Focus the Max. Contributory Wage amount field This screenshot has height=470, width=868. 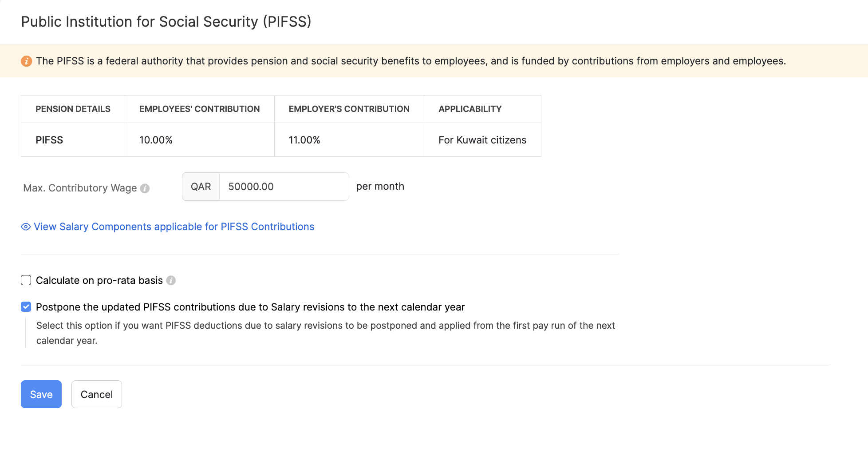click(x=284, y=187)
